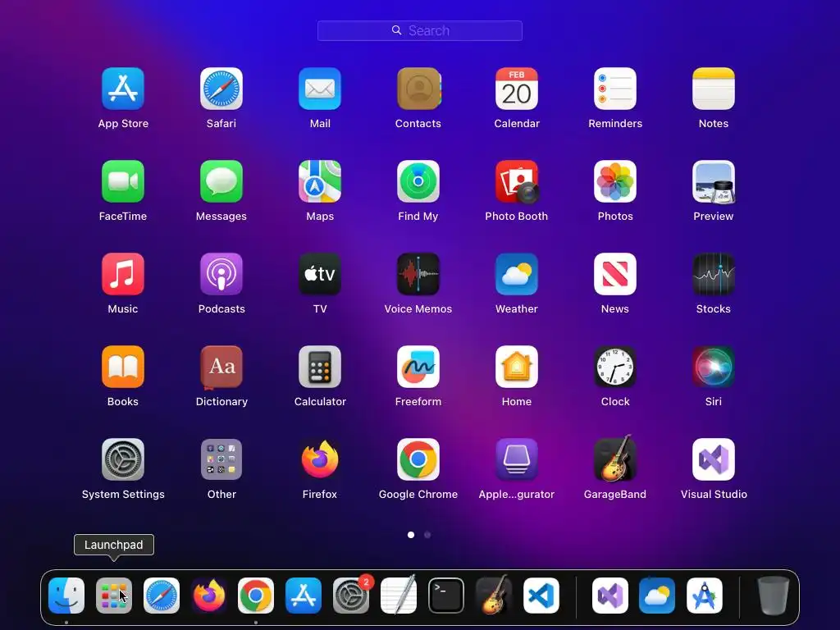This screenshot has width=840, height=630.
Task: Click Launchpad icon in the Dock
Action: 113,596
